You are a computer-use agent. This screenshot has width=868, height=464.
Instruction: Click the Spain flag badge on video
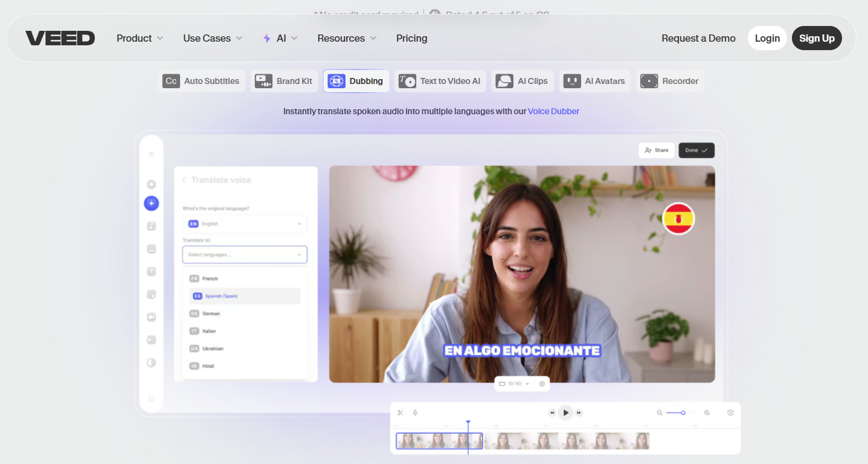coord(678,219)
